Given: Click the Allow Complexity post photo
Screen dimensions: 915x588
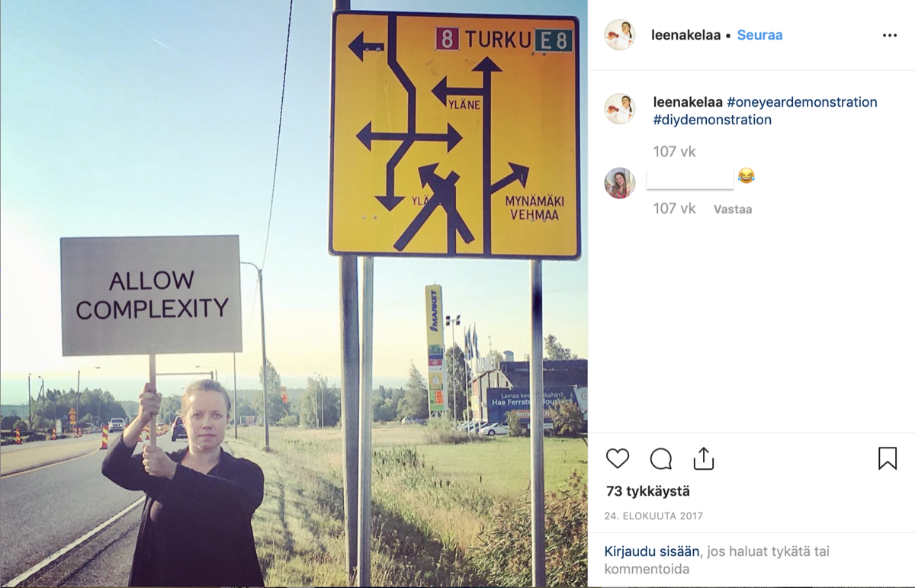Looking at the screenshot, I should click(294, 294).
